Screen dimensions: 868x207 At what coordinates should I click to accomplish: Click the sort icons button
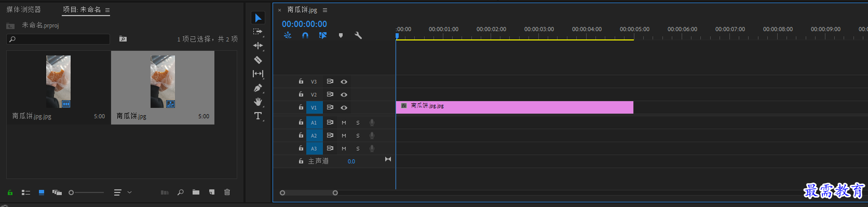[x=117, y=192]
